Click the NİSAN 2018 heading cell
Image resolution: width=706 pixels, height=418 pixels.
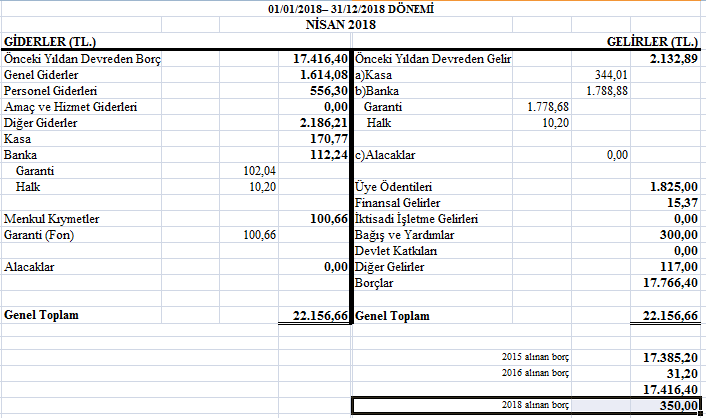341,25
